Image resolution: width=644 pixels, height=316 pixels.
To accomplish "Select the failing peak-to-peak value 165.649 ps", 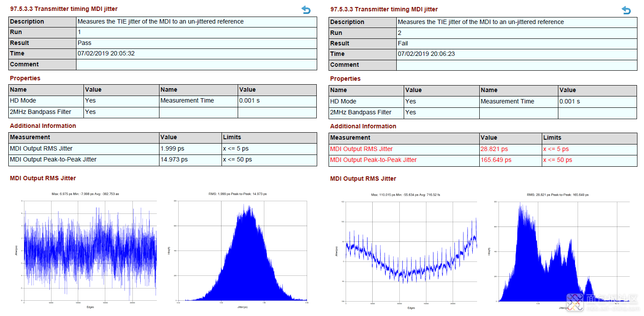I will pos(496,160).
